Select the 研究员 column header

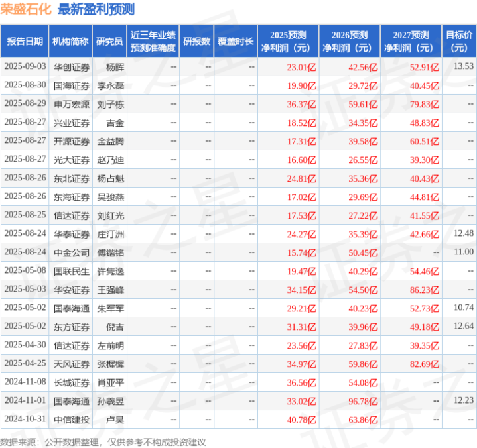click(109, 41)
